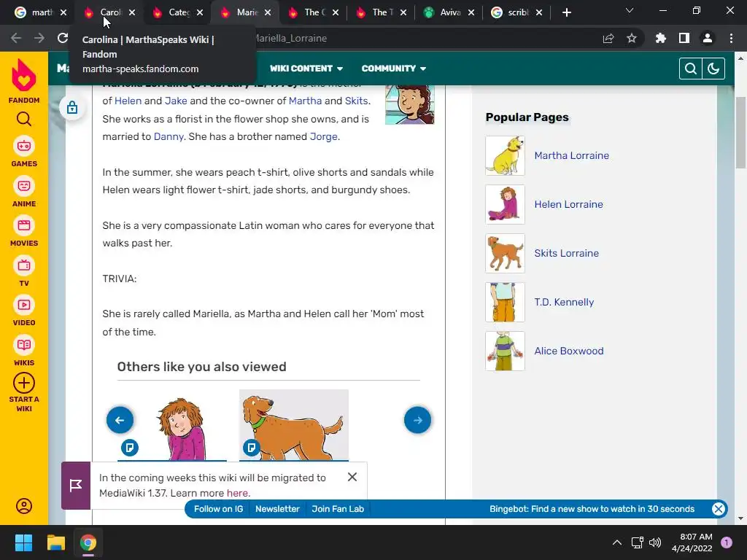Screen dimensions: 747x560
Task: Click the Chrome reload button
Action: coord(63,38)
